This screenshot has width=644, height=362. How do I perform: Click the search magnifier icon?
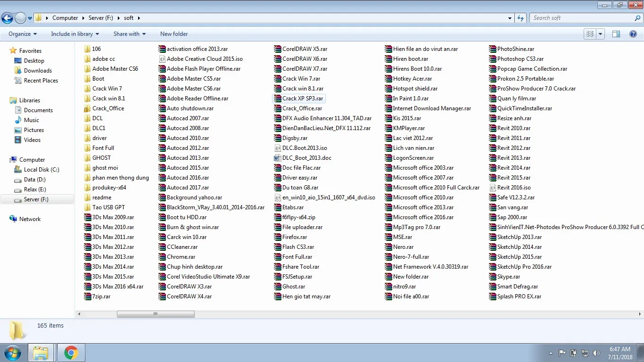638,18
